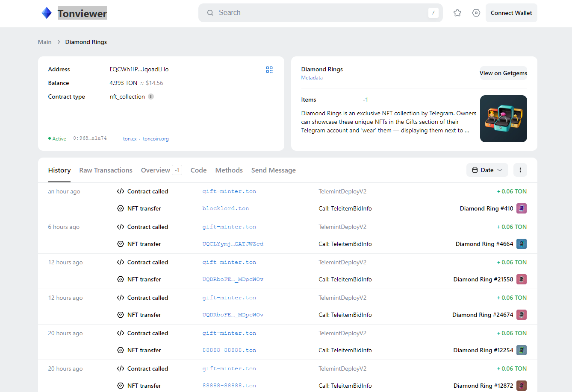
Task: Open the Code tab
Action: [x=198, y=170]
